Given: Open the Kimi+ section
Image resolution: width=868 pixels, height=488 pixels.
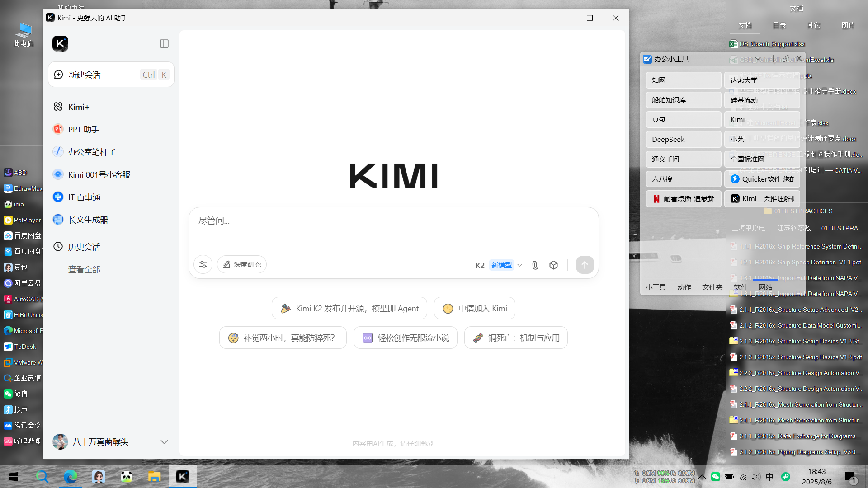Looking at the screenshot, I should tap(79, 107).
